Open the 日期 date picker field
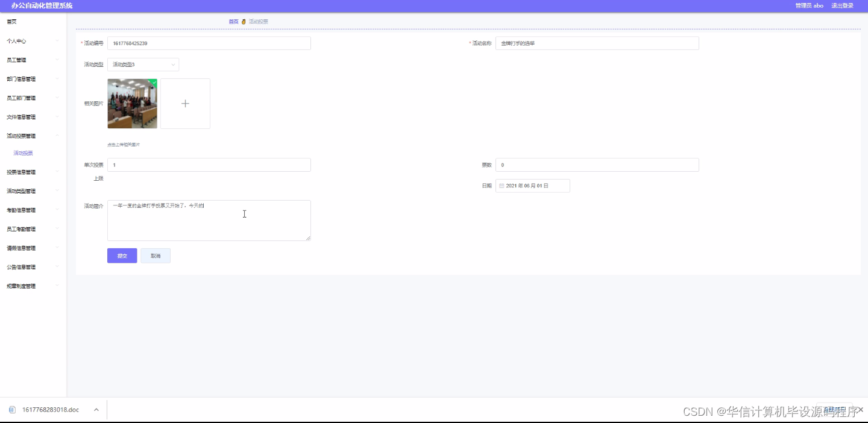868x423 pixels. (x=533, y=186)
